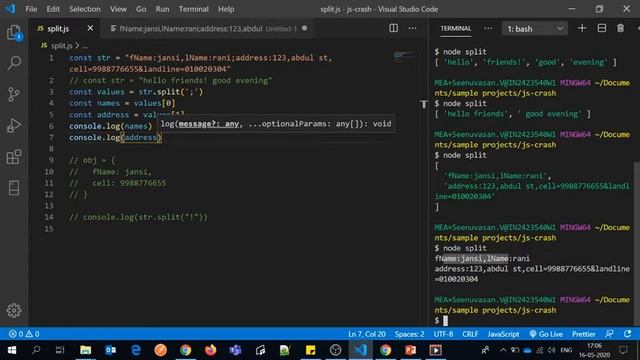
Task: Open the Search view in activity bar
Action: click(14, 63)
